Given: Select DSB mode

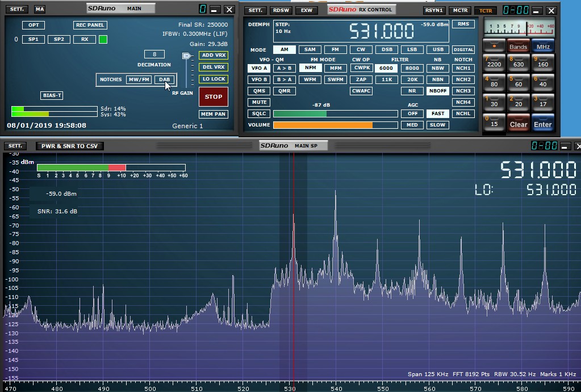Looking at the screenshot, I should tap(387, 49).
